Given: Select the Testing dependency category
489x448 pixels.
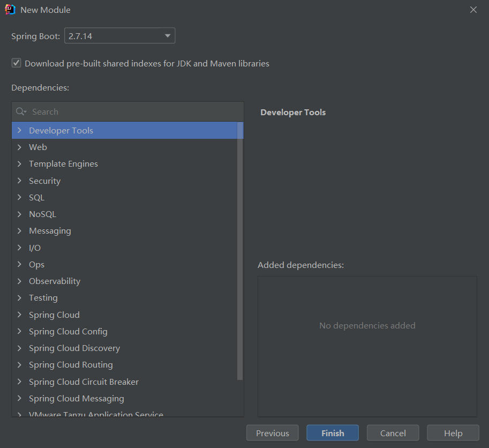Looking at the screenshot, I should (43, 298).
